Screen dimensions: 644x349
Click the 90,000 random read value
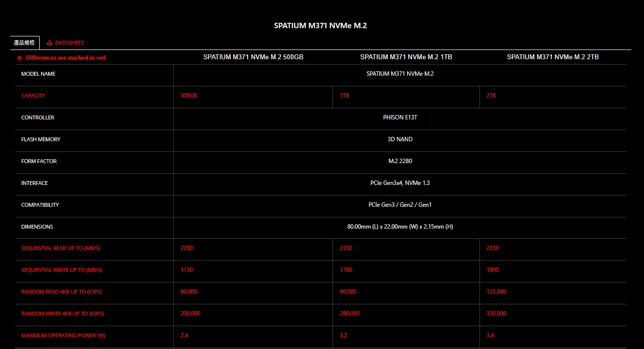tap(347, 292)
